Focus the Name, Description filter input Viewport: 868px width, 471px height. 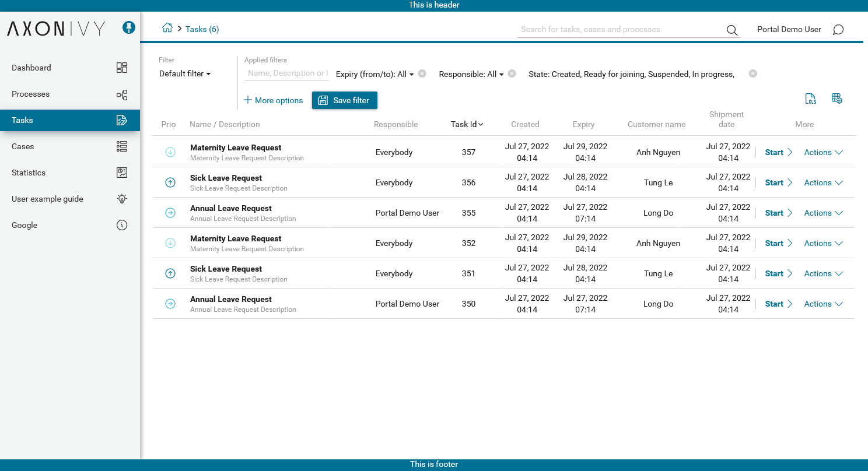pos(286,73)
